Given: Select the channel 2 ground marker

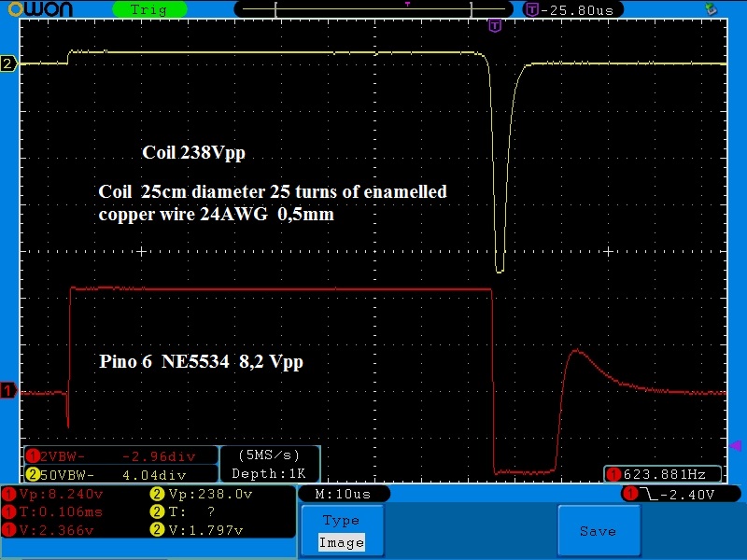Looking at the screenshot, I should pyautogui.click(x=8, y=63).
